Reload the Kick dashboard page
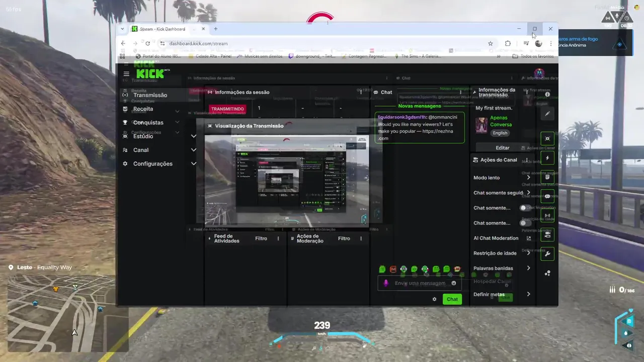644x362 pixels. point(147,43)
